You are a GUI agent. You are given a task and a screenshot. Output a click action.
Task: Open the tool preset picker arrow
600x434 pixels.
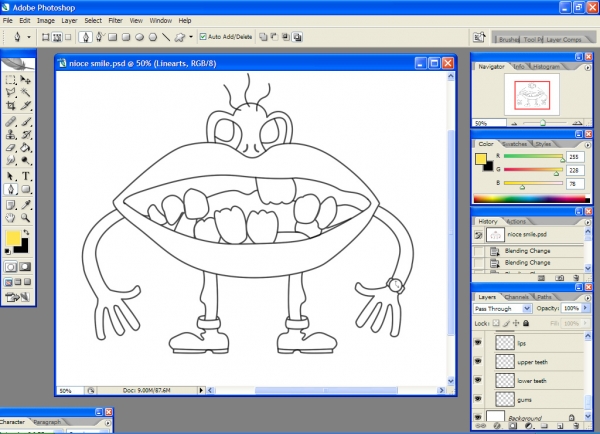29,37
